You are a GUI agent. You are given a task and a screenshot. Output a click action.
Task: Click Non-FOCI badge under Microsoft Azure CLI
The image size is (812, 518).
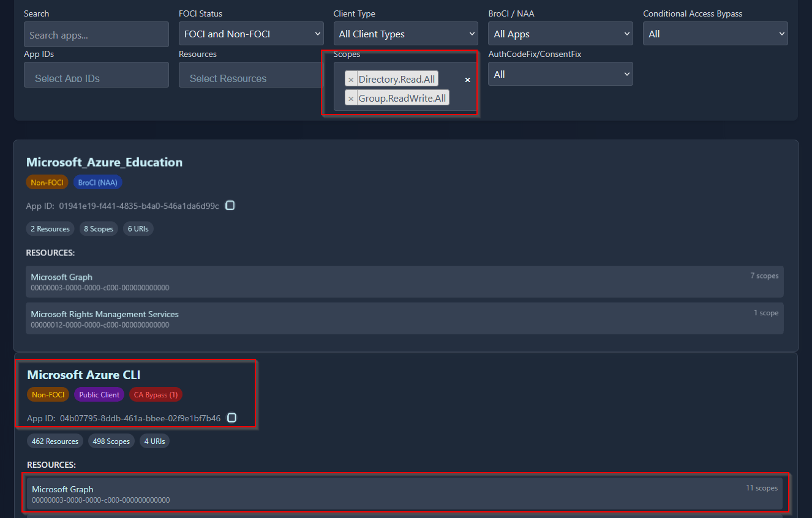point(48,395)
